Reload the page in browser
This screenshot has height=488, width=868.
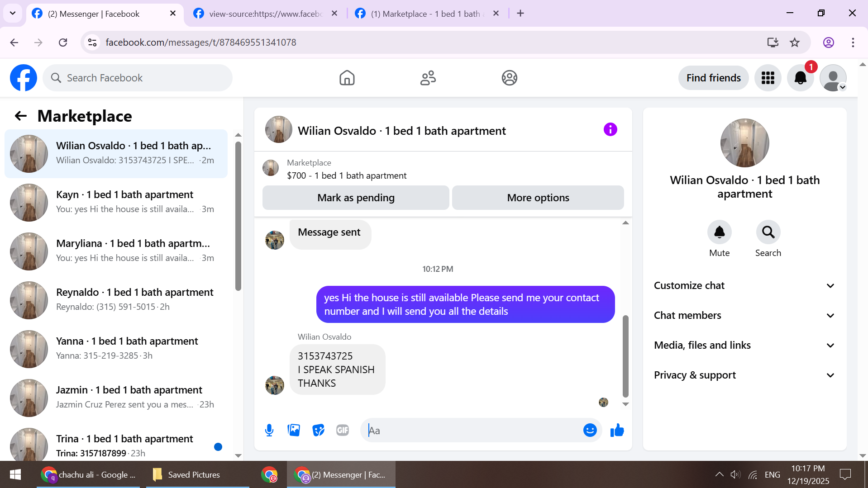coord(63,43)
